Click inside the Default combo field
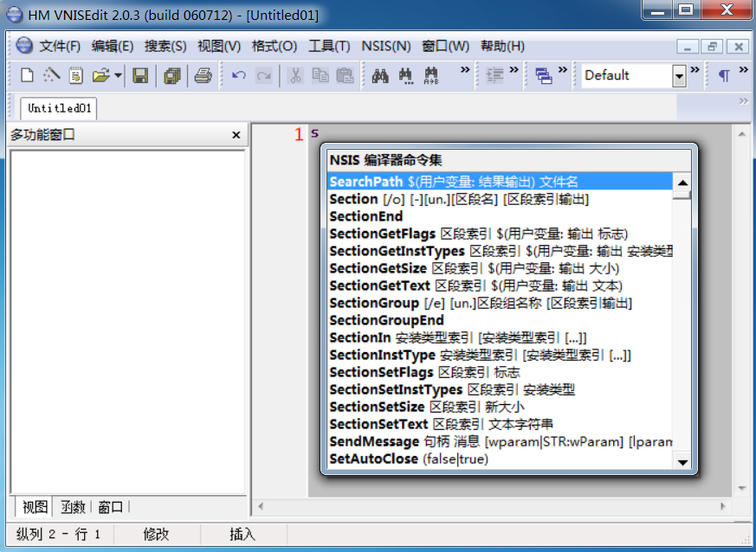Image resolution: width=756 pixels, height=552 pixels. tap(627, 75)
